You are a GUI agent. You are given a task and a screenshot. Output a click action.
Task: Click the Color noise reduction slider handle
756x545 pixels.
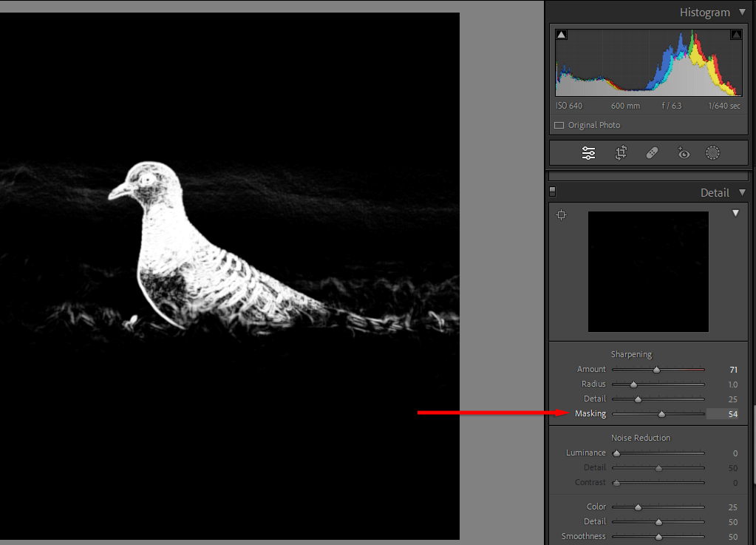638,507
